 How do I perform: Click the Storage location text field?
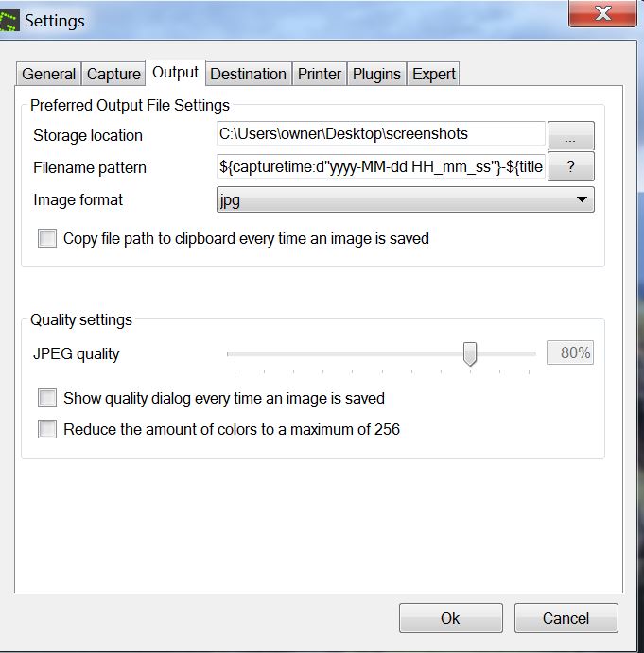click(x=380, y=134)
